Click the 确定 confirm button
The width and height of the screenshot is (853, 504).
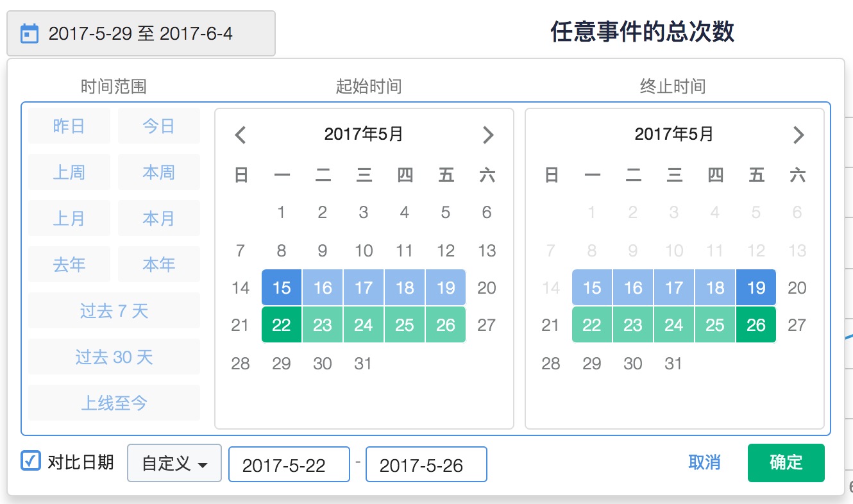[x=786, y=463]
